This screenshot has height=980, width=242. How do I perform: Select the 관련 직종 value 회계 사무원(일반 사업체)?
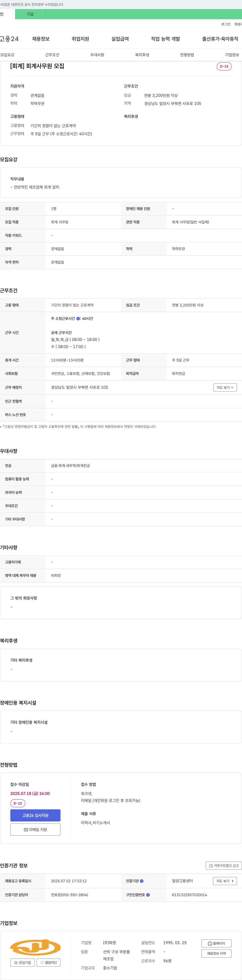pos(190,222)
